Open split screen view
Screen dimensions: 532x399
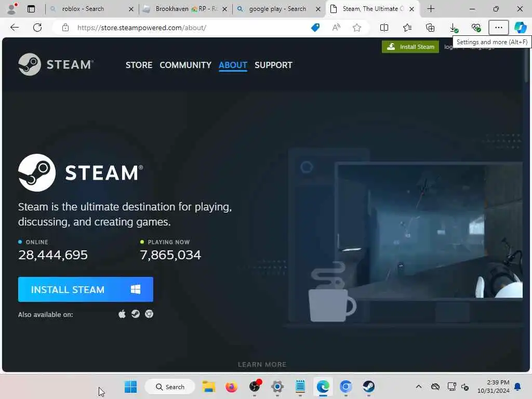click(384, 28)
